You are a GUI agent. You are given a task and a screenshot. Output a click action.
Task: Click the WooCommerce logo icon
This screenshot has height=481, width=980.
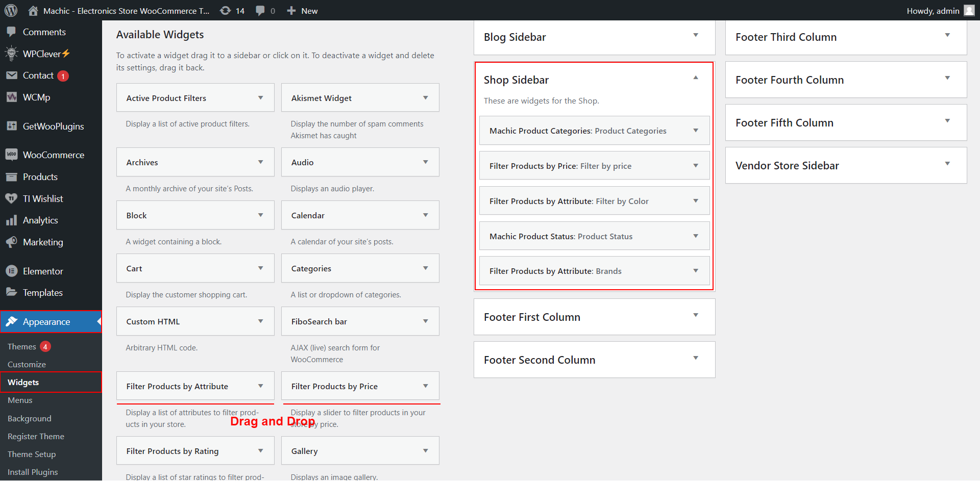[x=11, y=155]
